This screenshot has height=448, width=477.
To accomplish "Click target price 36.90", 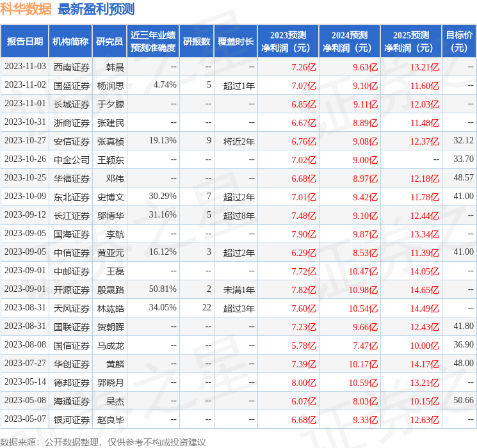I will coord(464,344).
